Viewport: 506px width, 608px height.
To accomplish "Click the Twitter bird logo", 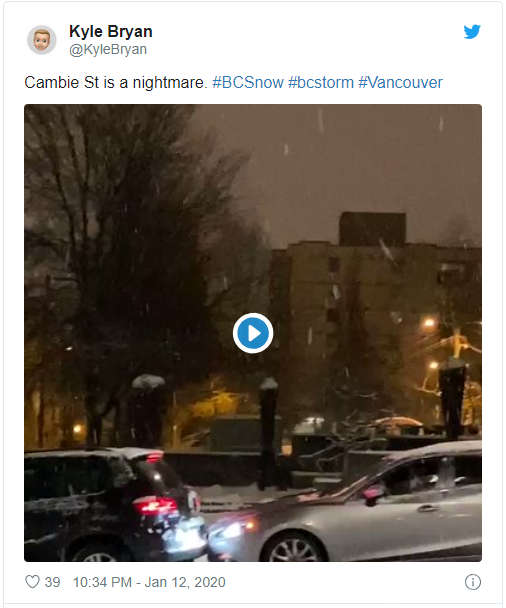I will (472, 32).
